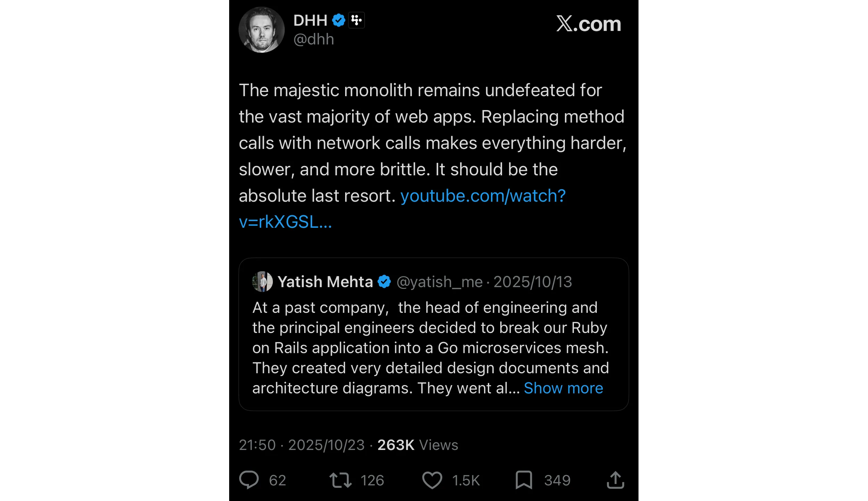Open DHH's profile picture

pos(261,30)
